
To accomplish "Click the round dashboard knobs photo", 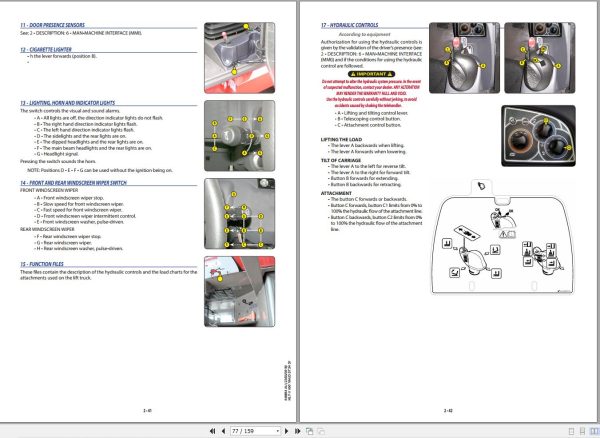I will coord(538,136).
